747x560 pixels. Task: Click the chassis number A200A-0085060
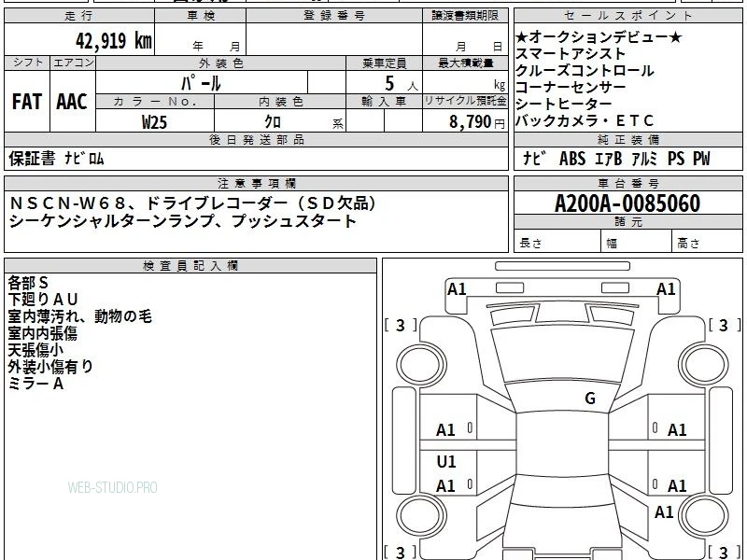pos(627,203)
